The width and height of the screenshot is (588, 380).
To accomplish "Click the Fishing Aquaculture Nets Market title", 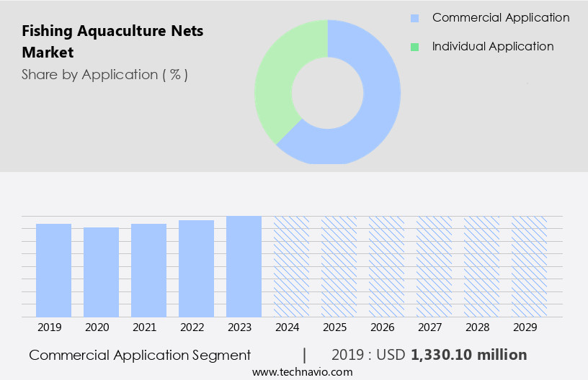I will coord(112,42).
